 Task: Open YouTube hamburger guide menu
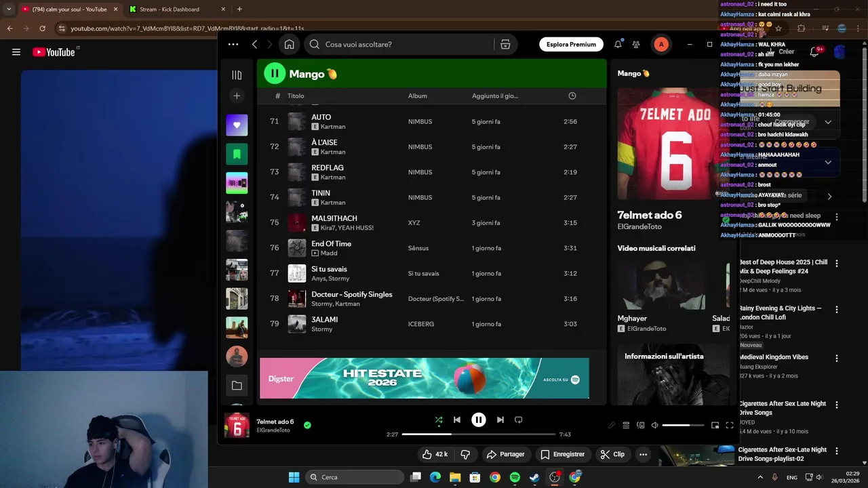[16, 52]
